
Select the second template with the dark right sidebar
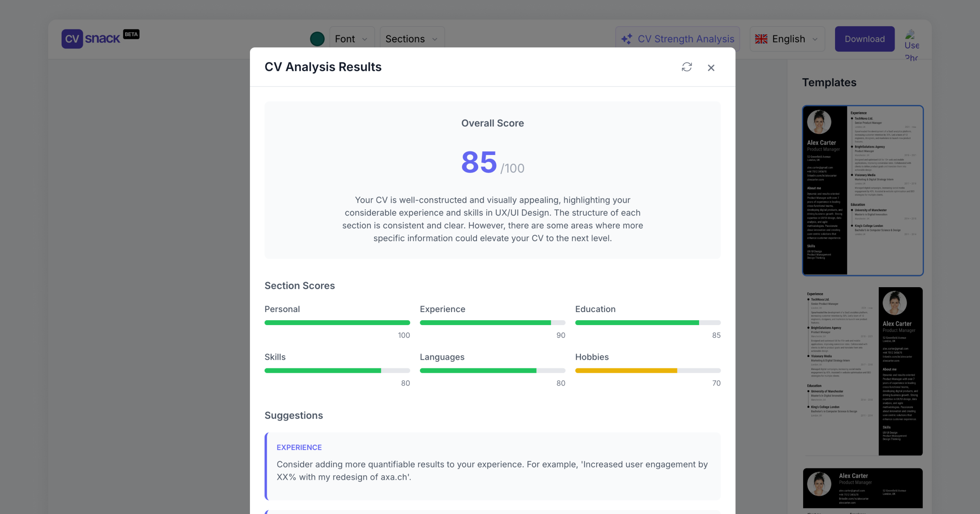[862, 371]
